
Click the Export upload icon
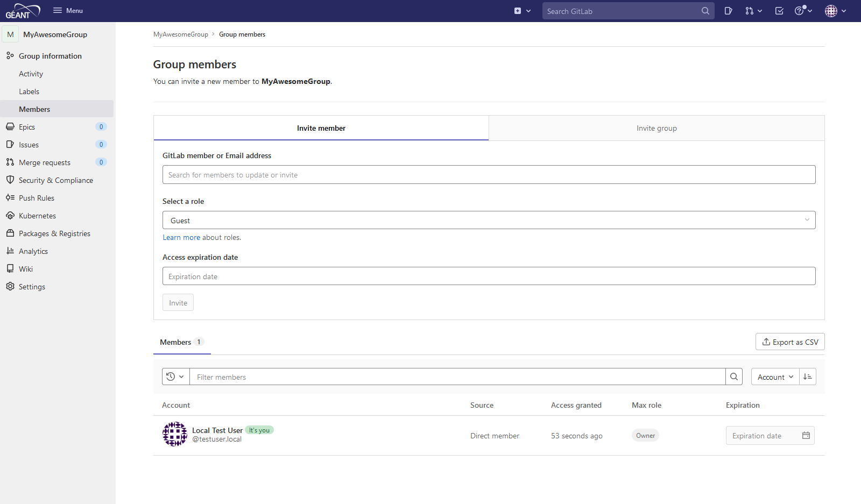(766, 342)
